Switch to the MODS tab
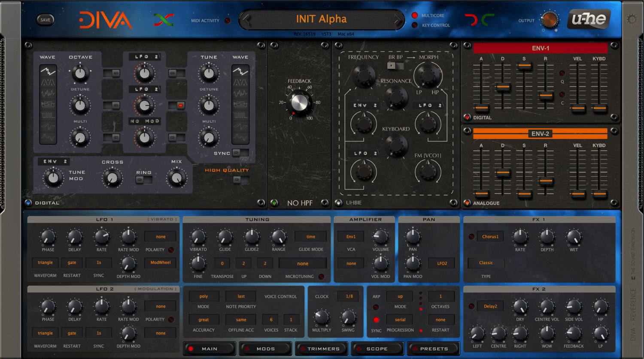 (266, 349)
